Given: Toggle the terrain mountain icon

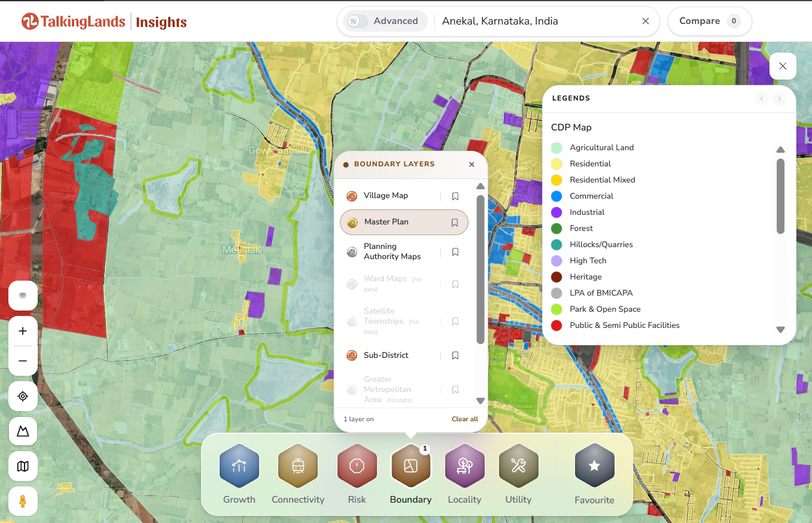Looking at the screenshot, I should point(23,431).
